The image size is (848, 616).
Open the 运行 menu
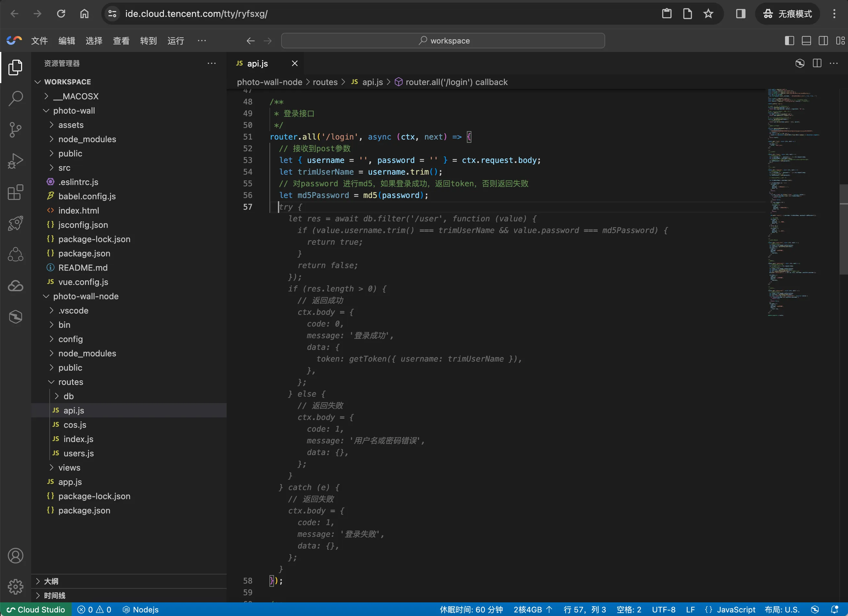pos(175,41)
